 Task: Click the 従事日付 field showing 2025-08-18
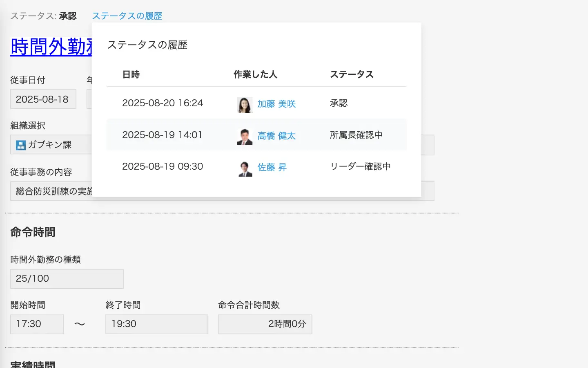pyautogui.click(x=43, y=99)
